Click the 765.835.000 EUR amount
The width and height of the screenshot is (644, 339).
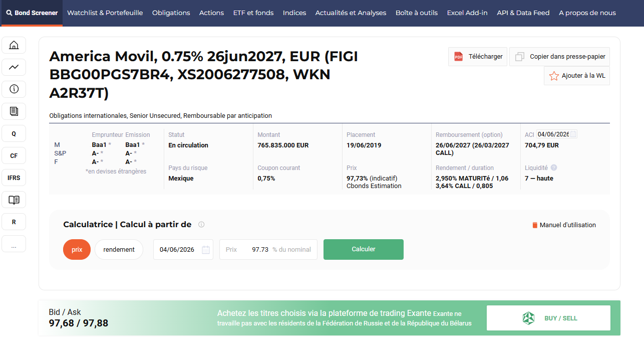(283, 145)
